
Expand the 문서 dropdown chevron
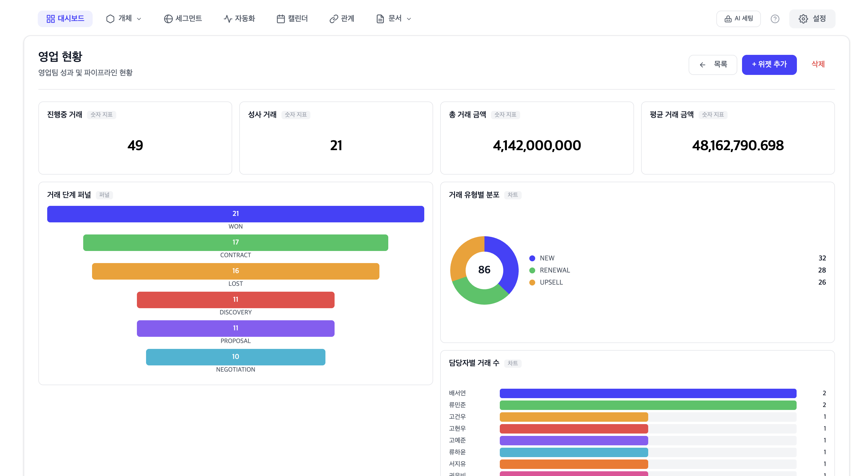(x=409, y=19)
